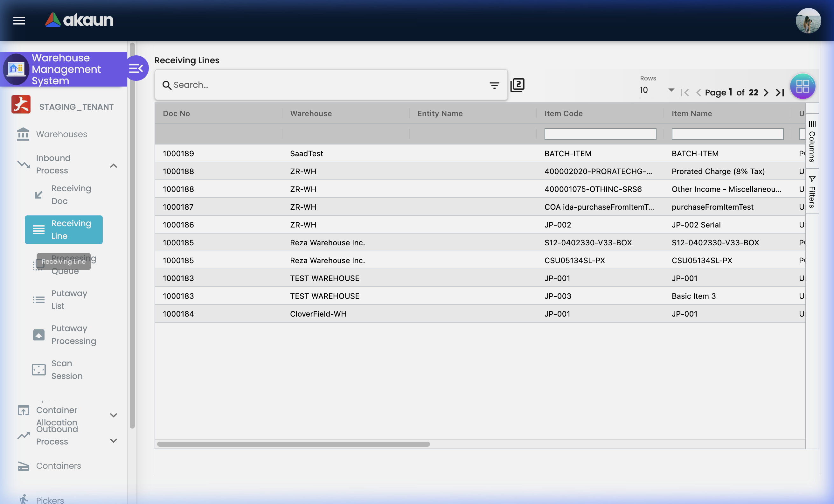
Task: Click the duplicate pages icon beside the search bar
Action: click(x=517, y=85)
